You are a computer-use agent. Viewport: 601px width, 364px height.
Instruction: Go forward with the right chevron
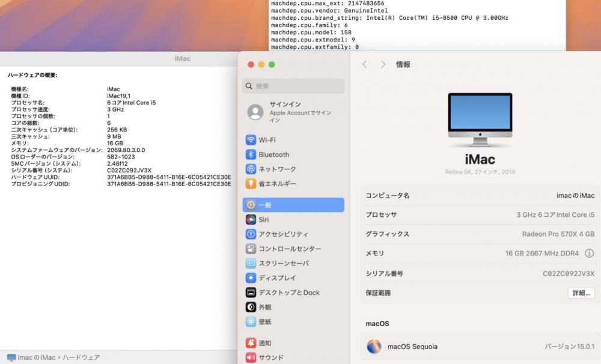(383, 64)
